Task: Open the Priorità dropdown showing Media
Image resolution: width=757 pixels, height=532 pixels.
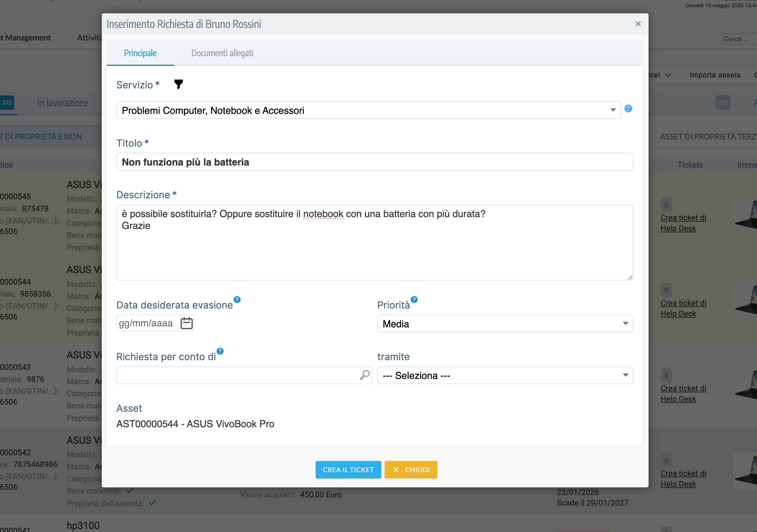Action: point(505,324)
